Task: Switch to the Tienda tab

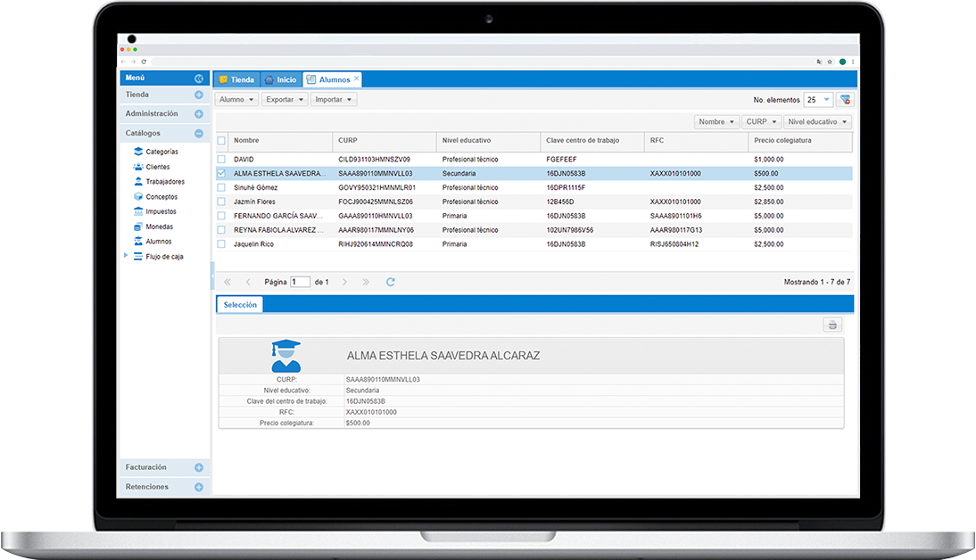Action: [x=236, y=79]
